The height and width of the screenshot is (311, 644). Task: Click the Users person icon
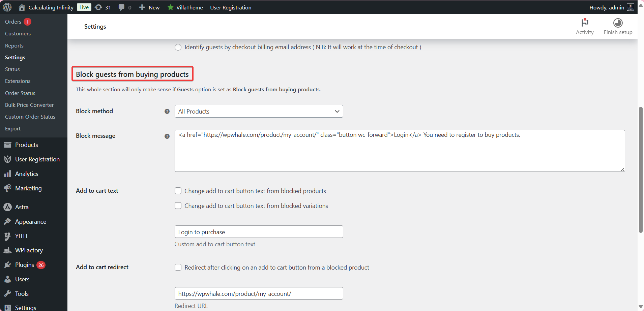[7, 279]
